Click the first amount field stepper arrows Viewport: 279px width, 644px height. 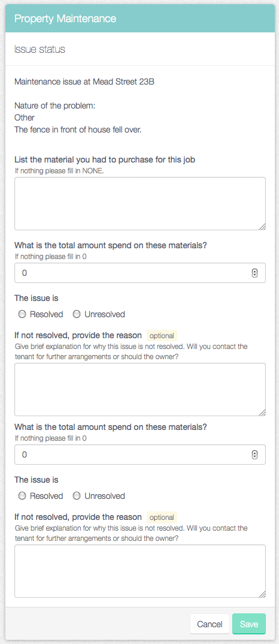click(254, 273)
